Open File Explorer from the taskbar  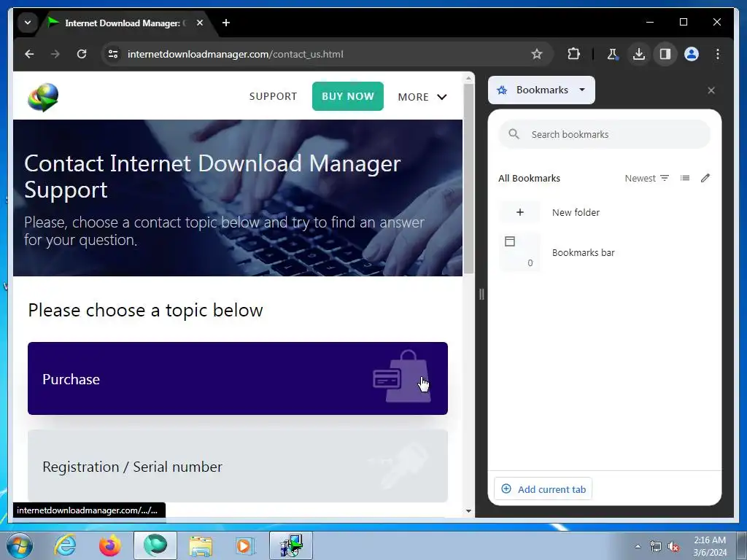tap(201, 545)
